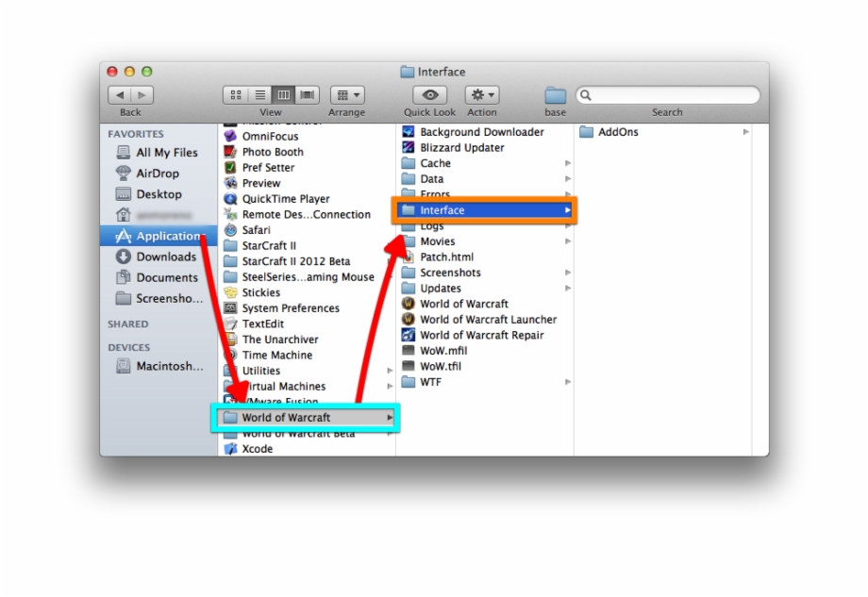
Task: Click the Quick Look eye button
Action: coord(429,95)
